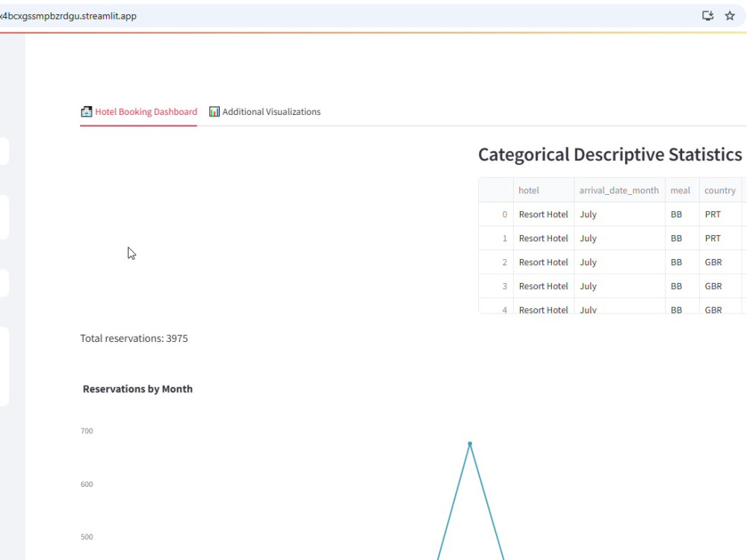Click PRT country cell in row 1
Image resolution: width=747 pixels, height=560 pixels.
[x=720, y=238]
